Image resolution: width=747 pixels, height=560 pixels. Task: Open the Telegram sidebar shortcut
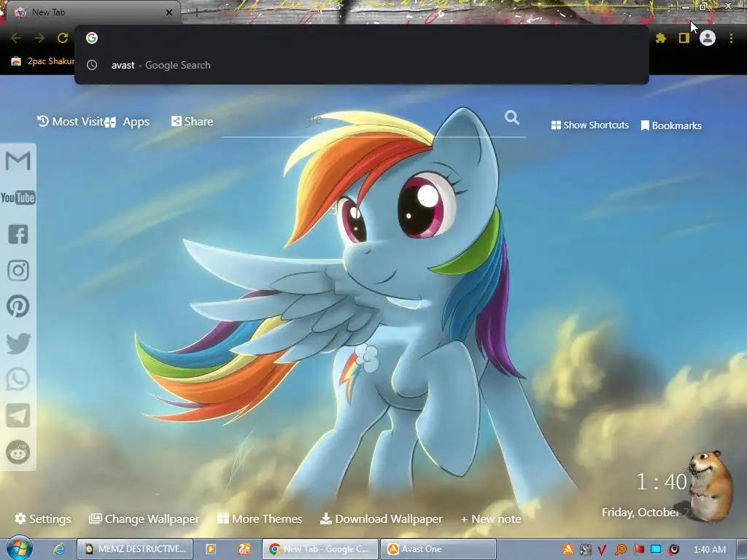pos(18,416)
